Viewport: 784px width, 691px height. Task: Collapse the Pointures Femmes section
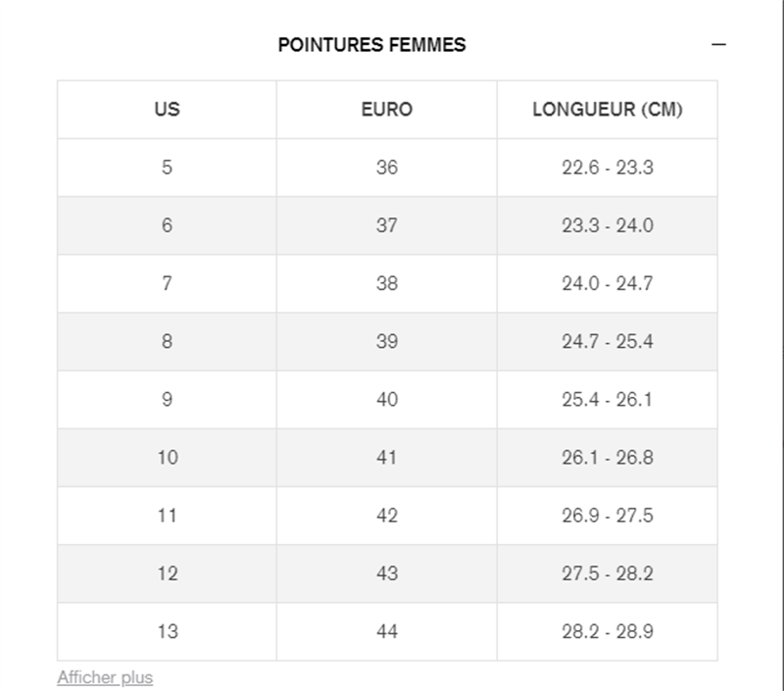pyautogui.click(x=718, y=45)
